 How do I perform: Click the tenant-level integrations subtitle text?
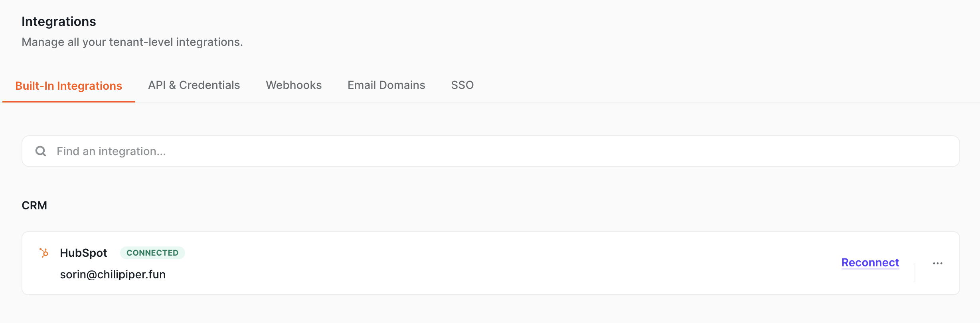tap(132, 42)
